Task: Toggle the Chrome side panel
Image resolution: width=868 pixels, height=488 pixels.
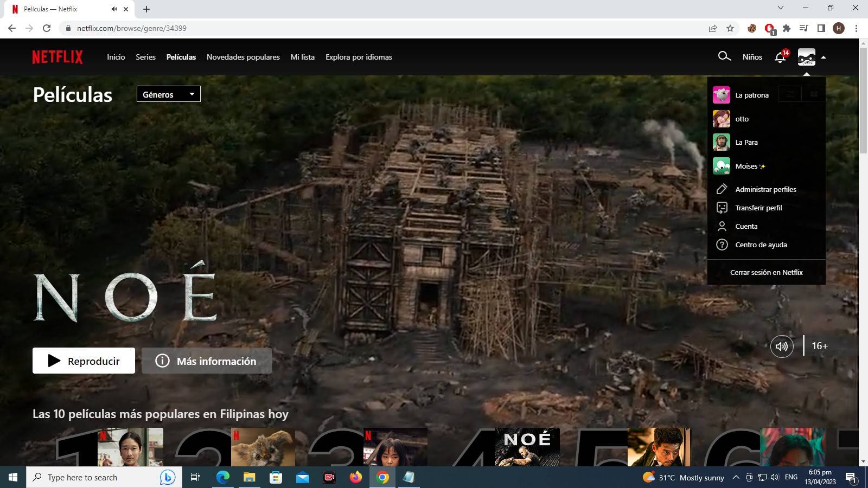Action: point(821,28)
